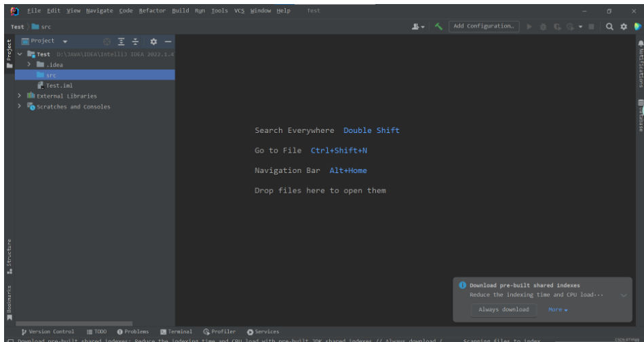Click src in the breadcrumb bar
This screenshot has height=342, width=644.
click(x=41, y=26)
